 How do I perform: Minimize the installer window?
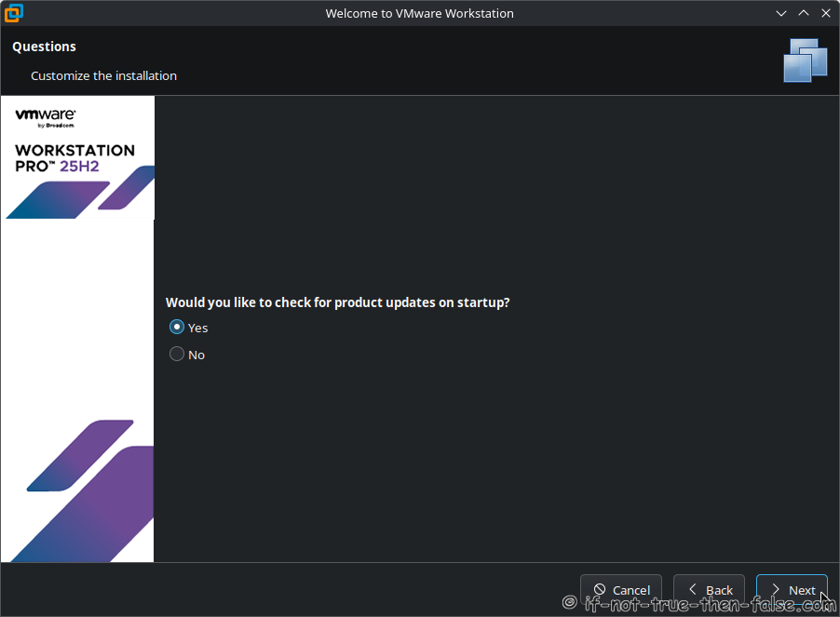[781, 13]
